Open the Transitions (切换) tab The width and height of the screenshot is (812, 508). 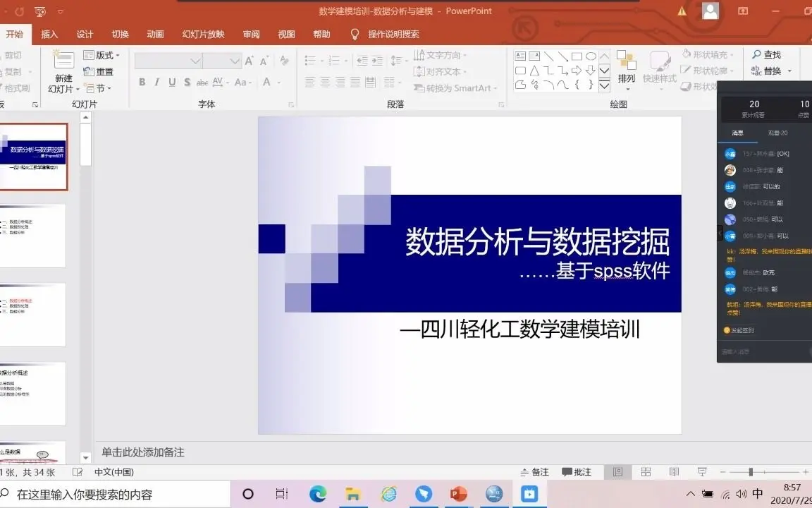tap(120, 34)
